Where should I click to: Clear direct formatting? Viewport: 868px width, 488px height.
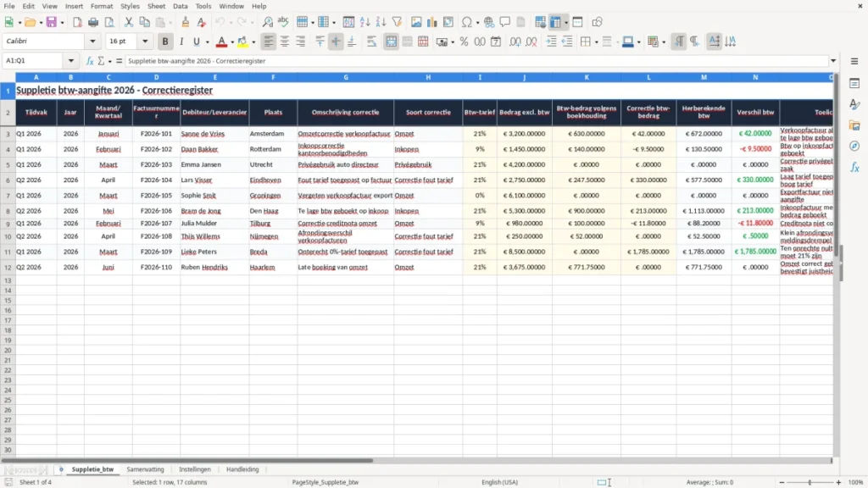click(x=202, y=22)
